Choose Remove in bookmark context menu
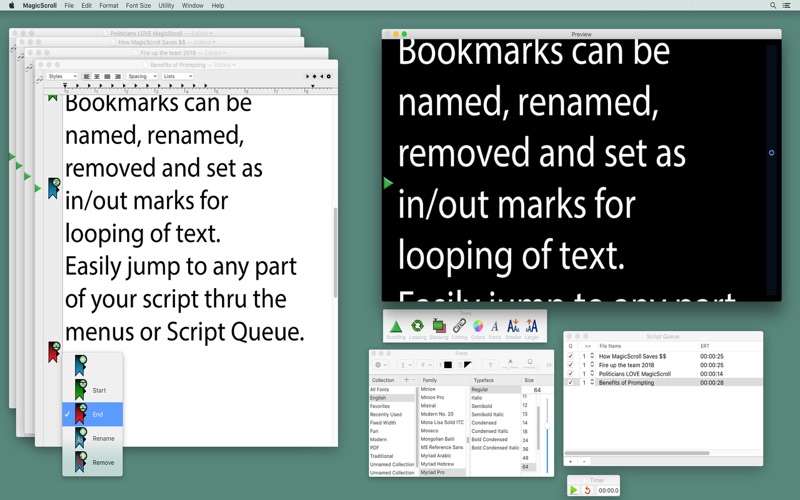 (x=92, y=462)
